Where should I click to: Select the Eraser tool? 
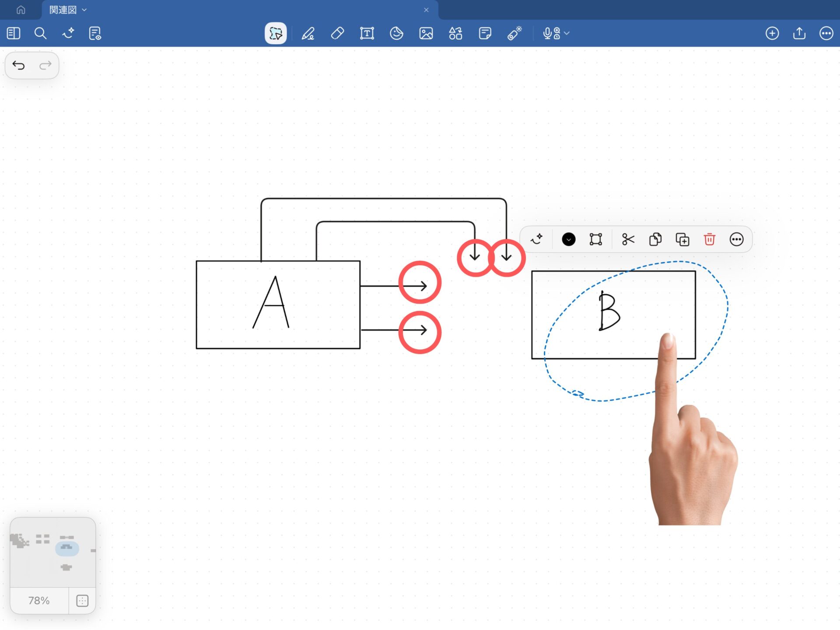tap(337, 33)
